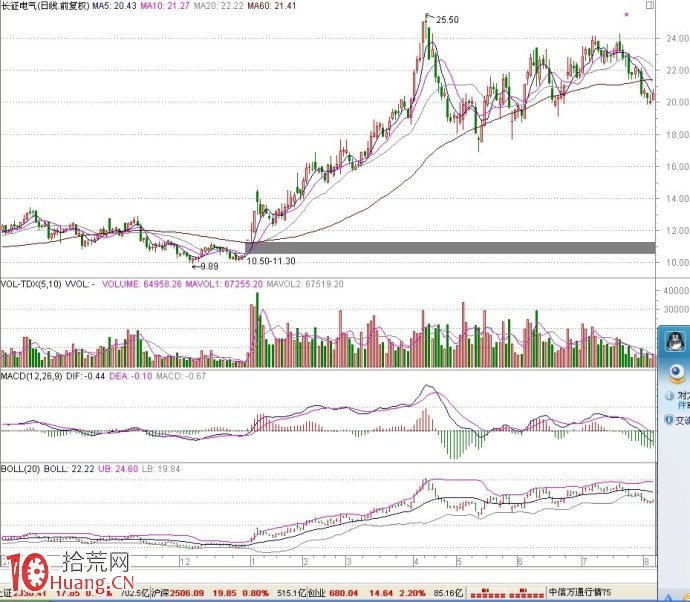
Task: Click the 515.1亿 turnover value
Action: pyautogui.click(x=292, y=593)
